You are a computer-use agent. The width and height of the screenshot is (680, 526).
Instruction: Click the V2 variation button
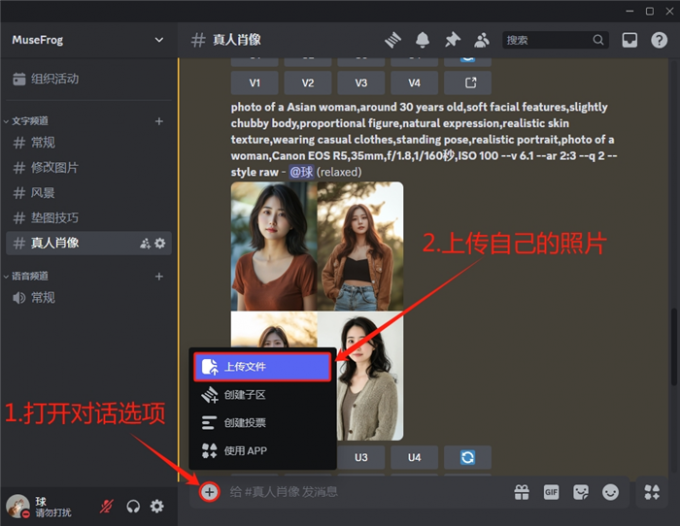[308, 83]
